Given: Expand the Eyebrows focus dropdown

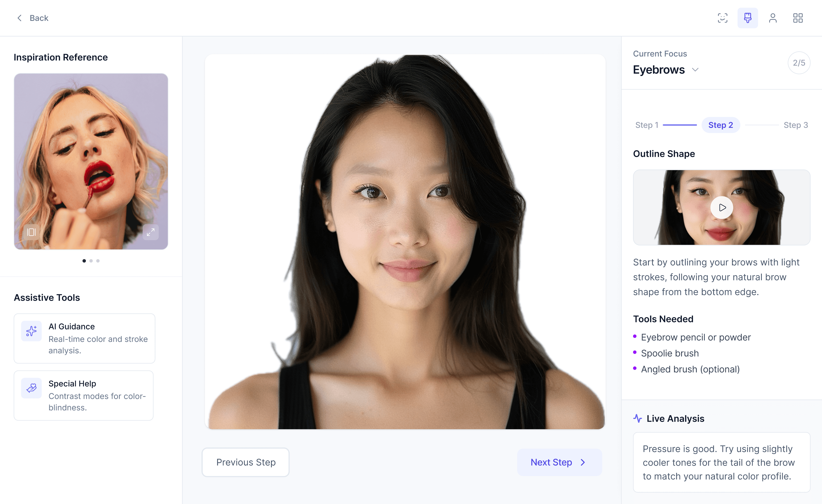Looking at the screenshot, I should pos(695,70).
